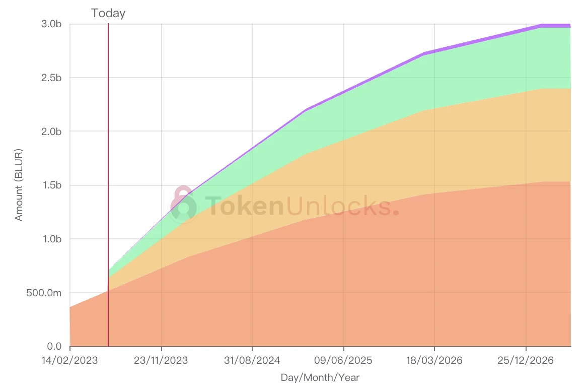Select the 25/12/2026 date label
The height and width of the screenshot is (391, 588).
point(526,360)
